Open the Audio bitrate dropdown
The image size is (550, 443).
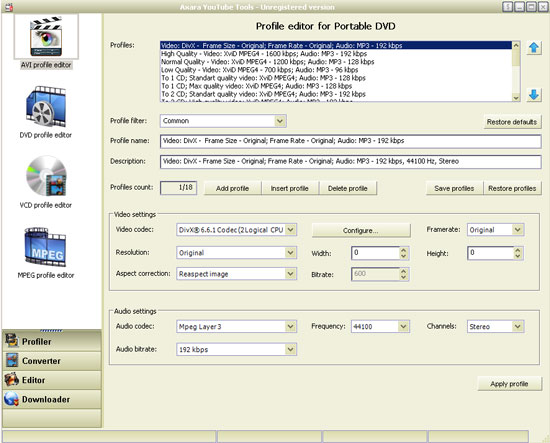(290, 349)
